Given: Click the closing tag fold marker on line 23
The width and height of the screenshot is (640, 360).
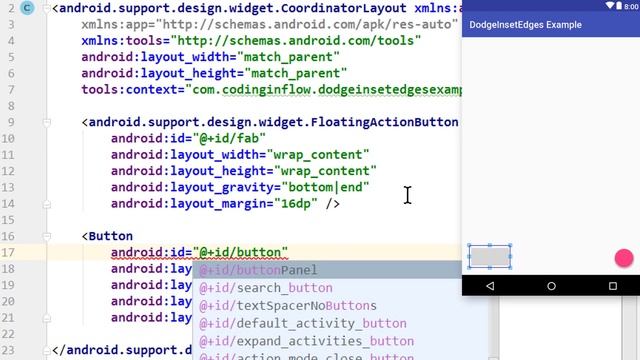Looking at the screenshot, I should (x=47, y=351).
